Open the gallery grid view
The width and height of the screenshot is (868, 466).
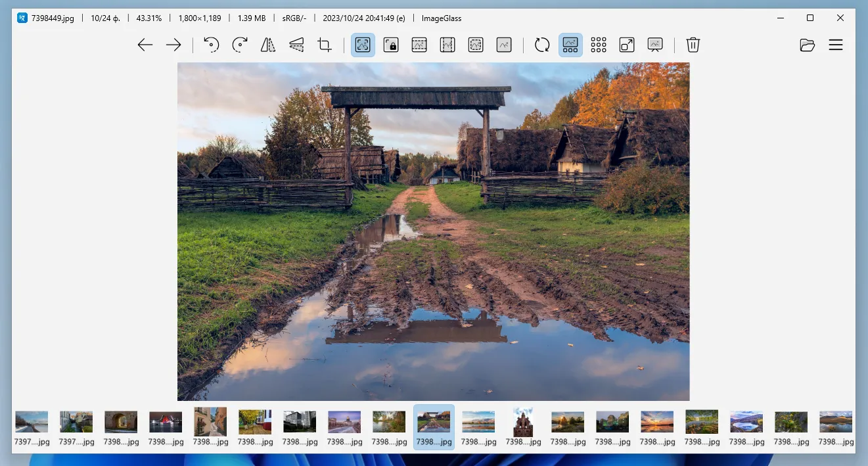598,45
